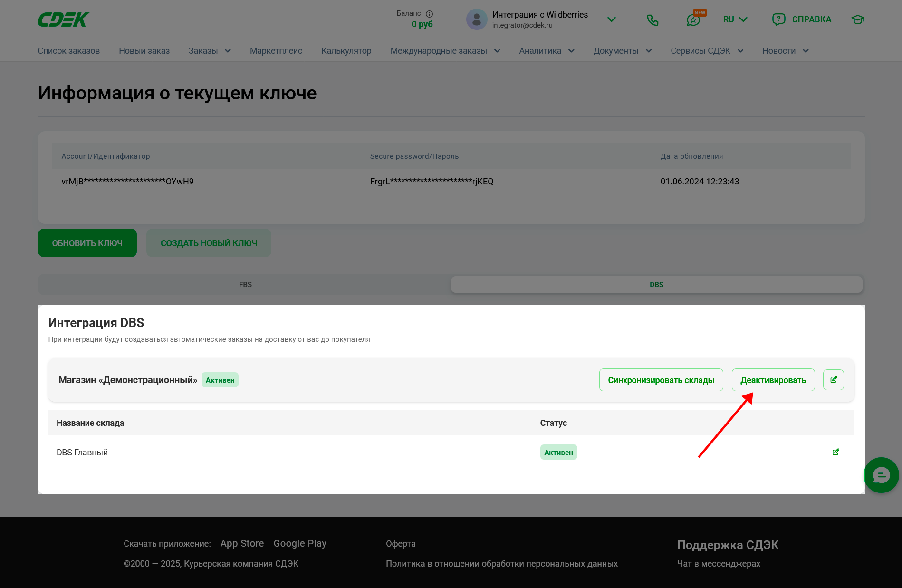Click the Интеграция с Wildberries account name
Image resolution: width=902 pixels, height=588 pixels.
[540, 15]
